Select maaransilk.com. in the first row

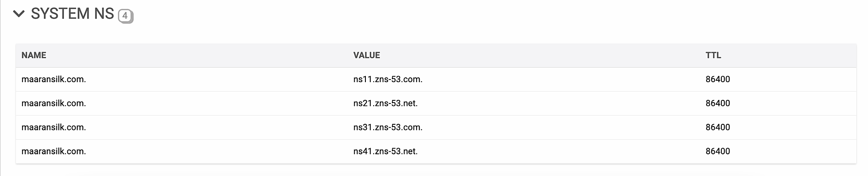click(x=54, y=79)
